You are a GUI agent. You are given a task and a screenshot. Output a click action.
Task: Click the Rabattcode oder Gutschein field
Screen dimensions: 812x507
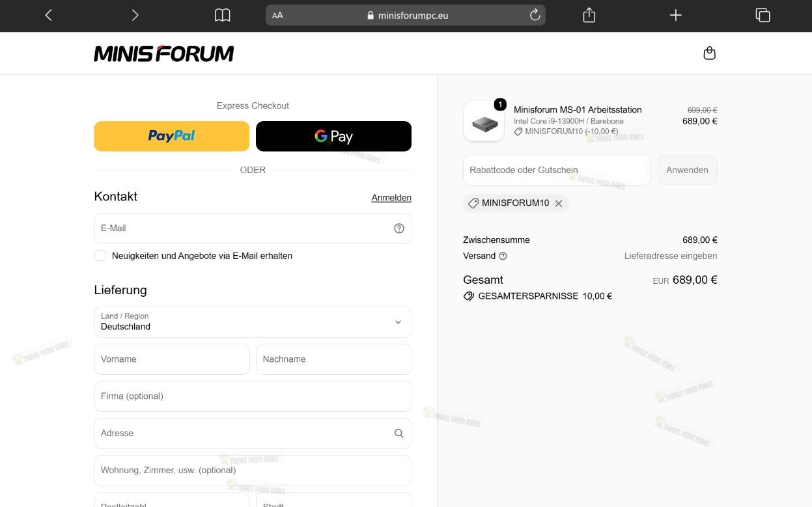(x=557, y=170)
